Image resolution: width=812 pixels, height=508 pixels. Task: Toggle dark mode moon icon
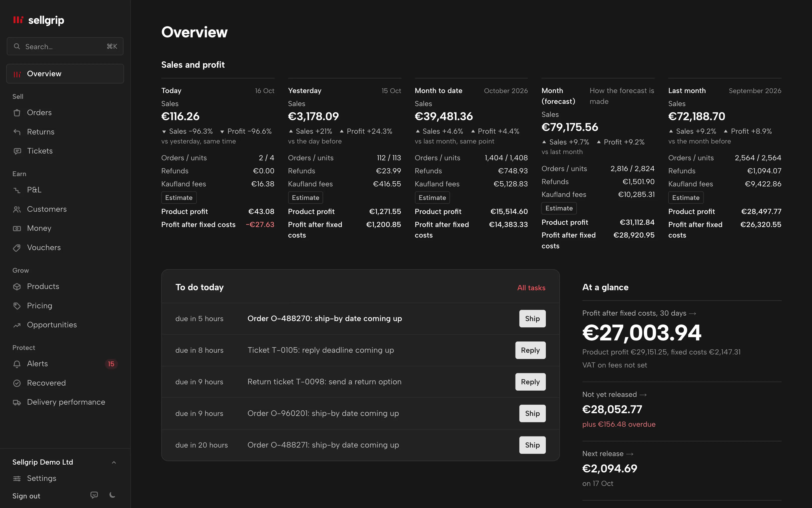113,495
